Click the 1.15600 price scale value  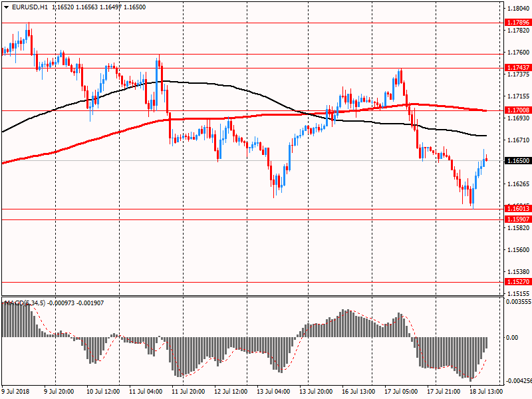point(519,250)
